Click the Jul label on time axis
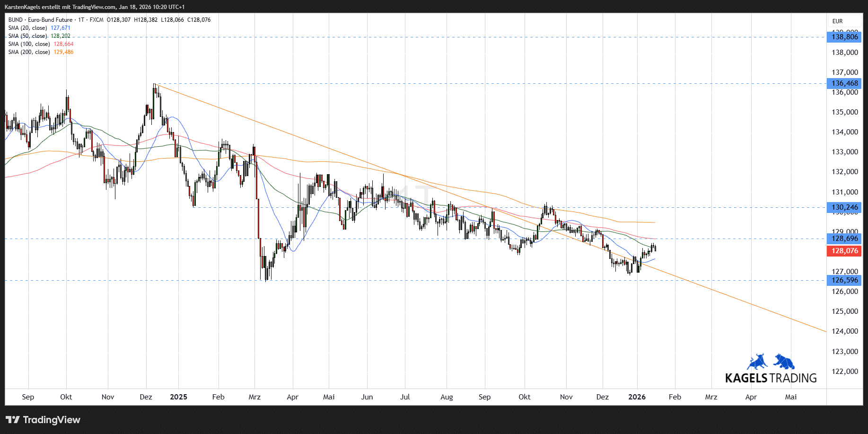The image size is (868, 434). coord(405,397)
